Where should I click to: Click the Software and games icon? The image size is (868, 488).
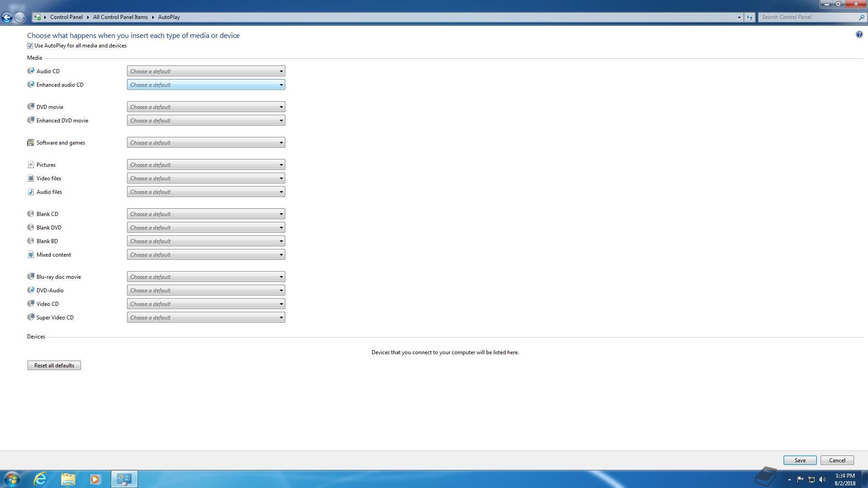[x=31, y=142]
